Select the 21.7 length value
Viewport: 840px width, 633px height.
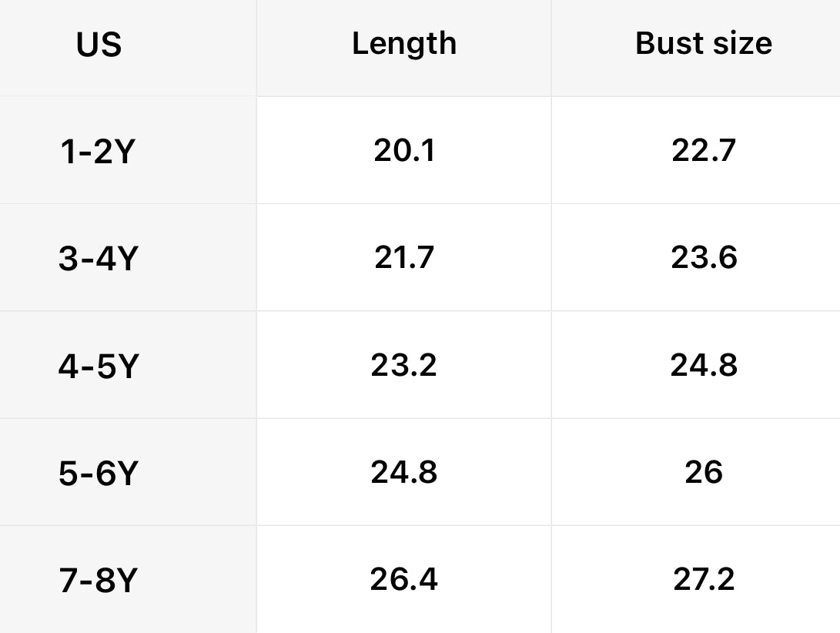tap(404, 257)
